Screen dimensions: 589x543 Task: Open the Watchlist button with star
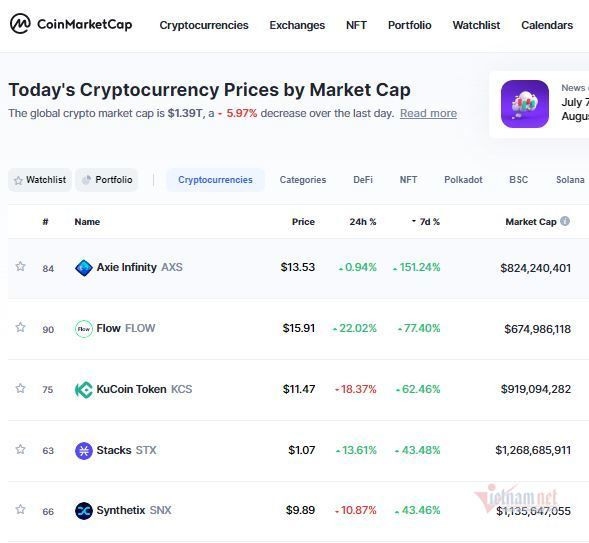click(x=40, y=180)
